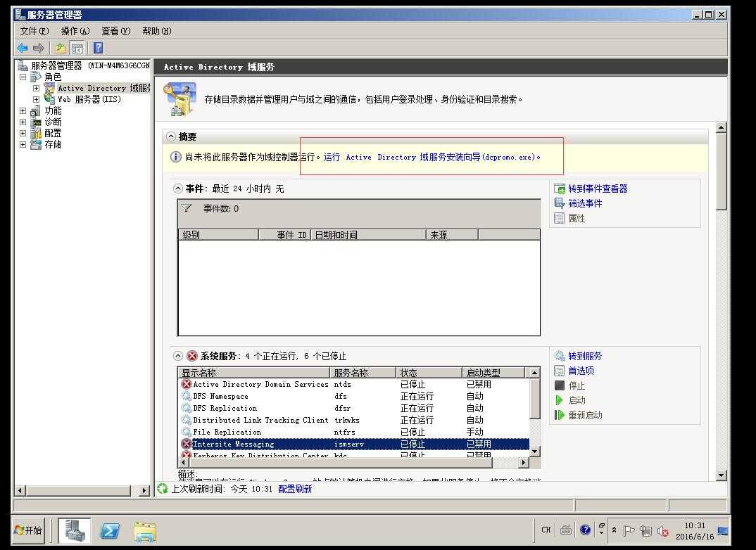Select the 存储 tree node
This screenshot has width=756, height=550.
tap(53, 144)
